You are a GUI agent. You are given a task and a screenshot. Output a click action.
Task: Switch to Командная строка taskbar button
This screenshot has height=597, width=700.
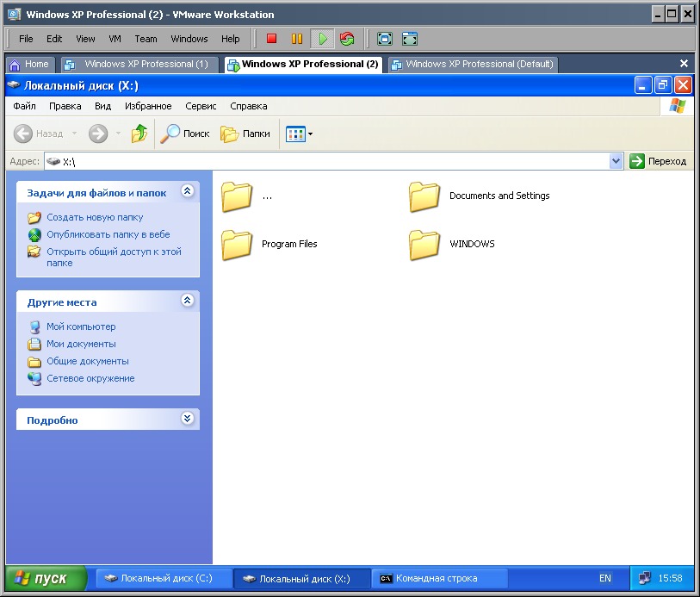439,578
